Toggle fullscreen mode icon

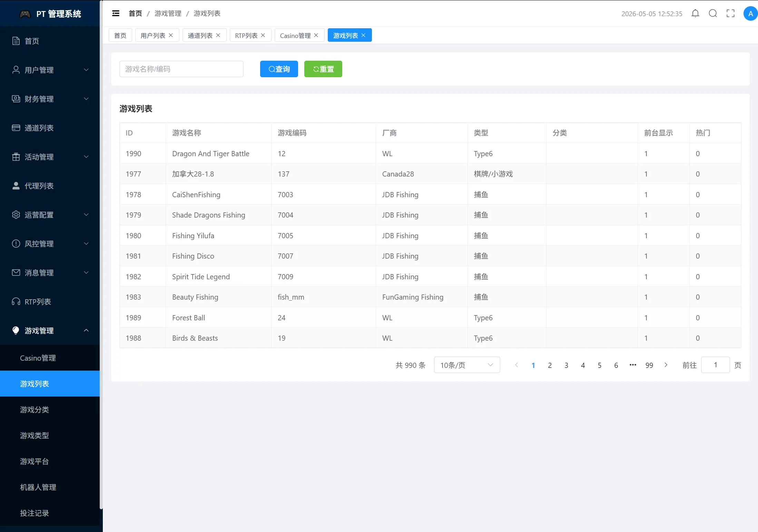[x=730, y=13]
